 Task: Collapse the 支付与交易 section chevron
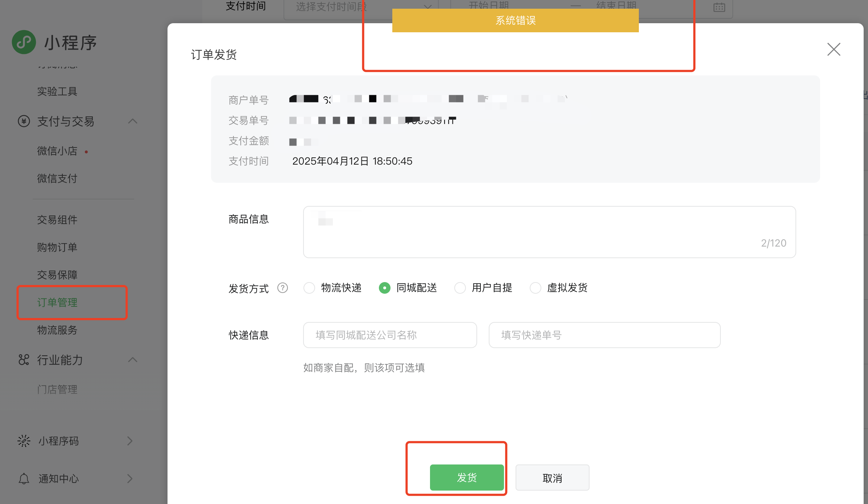click(x=133, y=121)
